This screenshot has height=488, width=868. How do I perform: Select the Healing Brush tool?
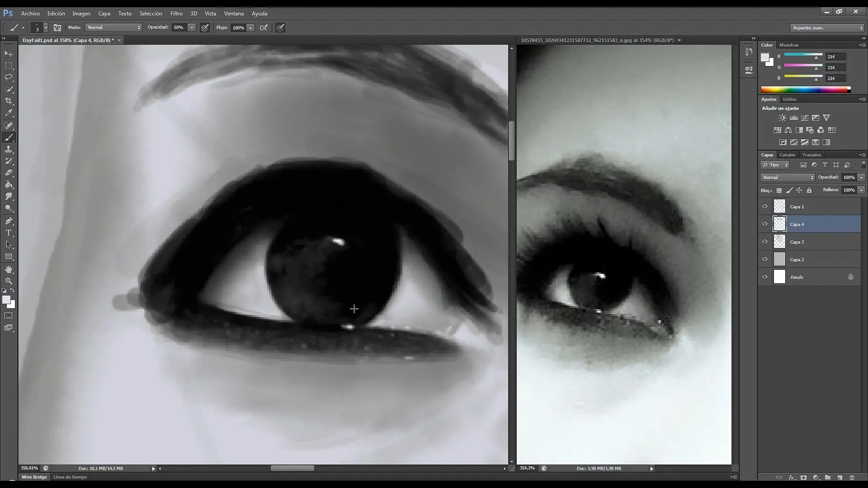click(x=9, y=126)
